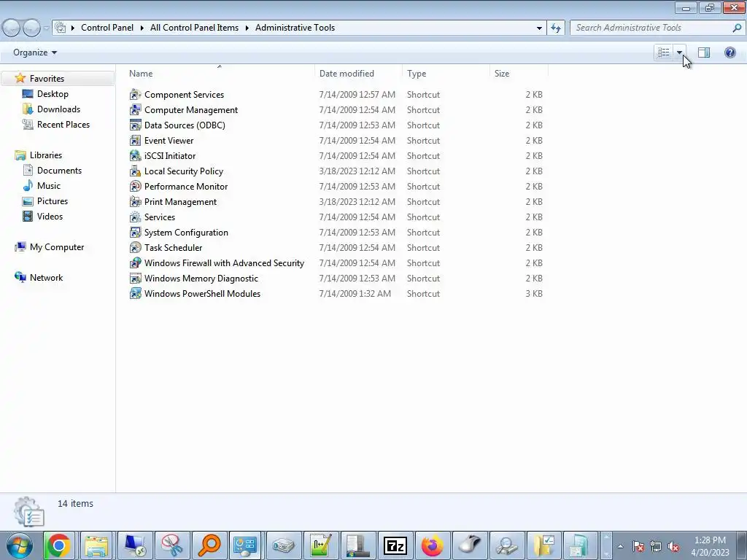Change view using the view icon button
747x560 pixels.
pyautogui.click(x=664, y=52)
